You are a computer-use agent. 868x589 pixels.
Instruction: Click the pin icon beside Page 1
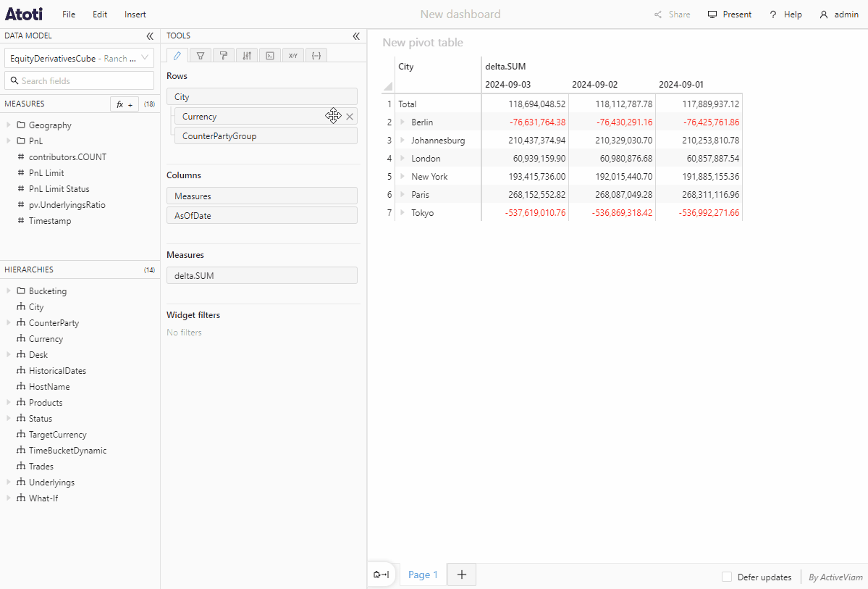click(x=382, y=575)
